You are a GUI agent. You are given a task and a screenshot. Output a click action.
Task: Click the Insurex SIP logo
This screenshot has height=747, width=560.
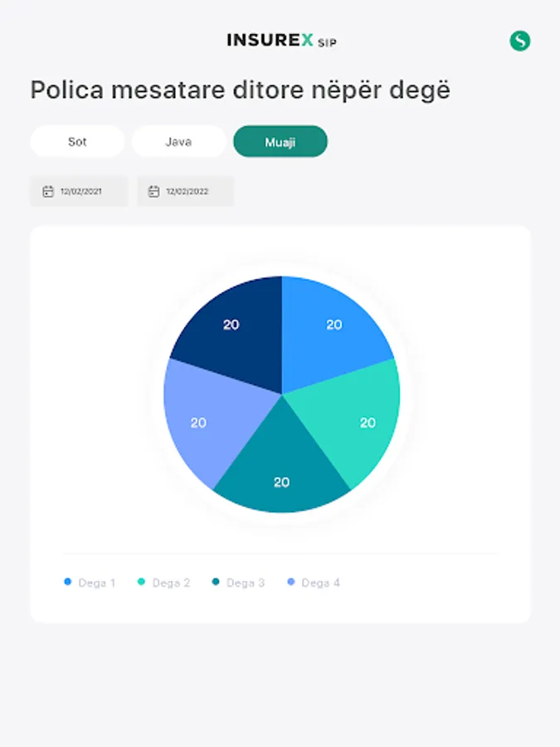click(x=281, y=41)
